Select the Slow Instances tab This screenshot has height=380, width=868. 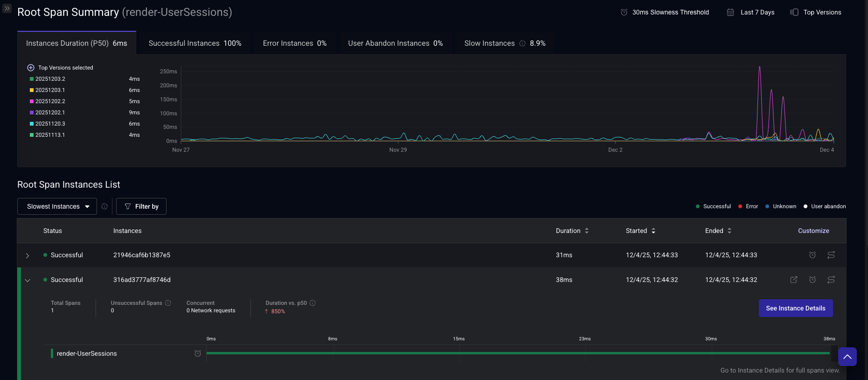[x=504, y=43]
